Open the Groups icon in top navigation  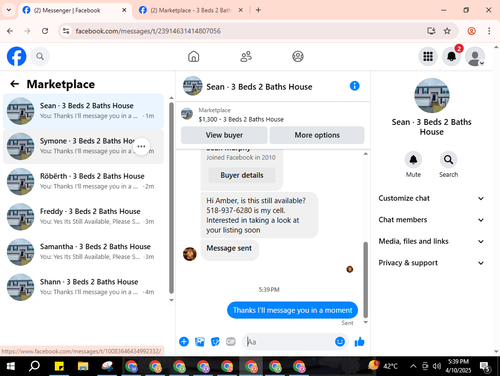pyautogui.click(x=298, y=56)
